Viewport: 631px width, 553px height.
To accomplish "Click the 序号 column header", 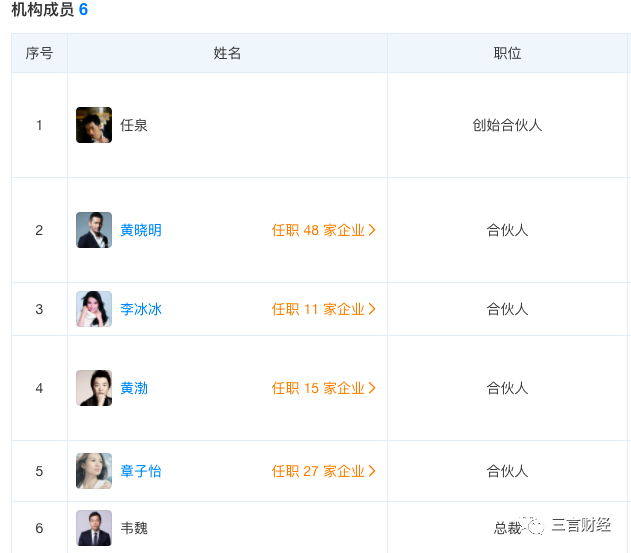I will pyautogui.click(x=39, y=53).
